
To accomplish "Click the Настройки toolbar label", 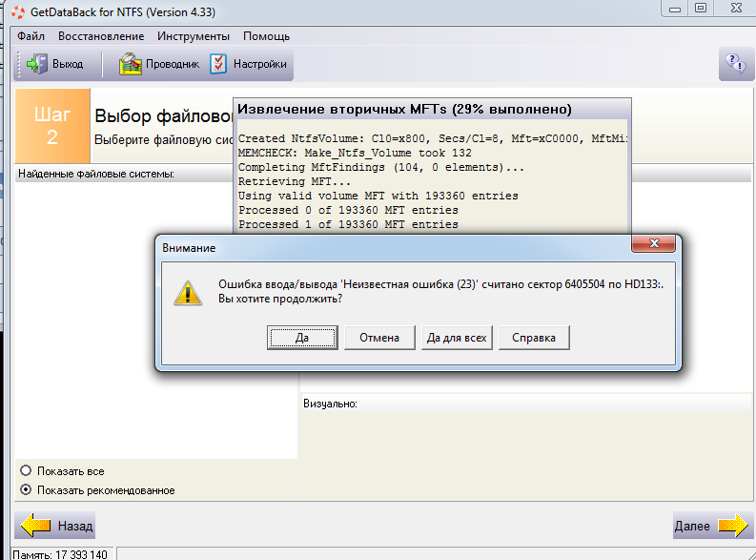I will (260, 64).
